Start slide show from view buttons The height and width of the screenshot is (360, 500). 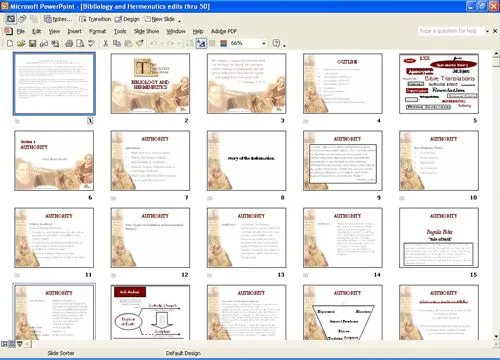[20, 344]
